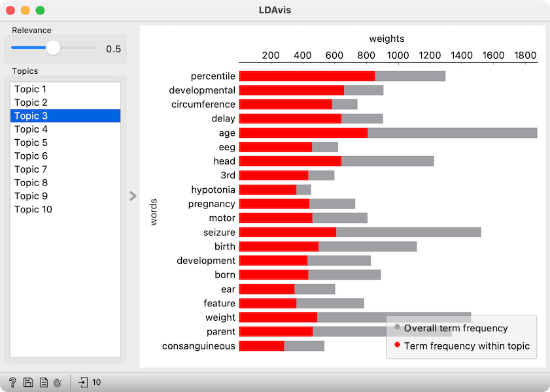Click the 1800 tick label on weights axis

[525, 56]
